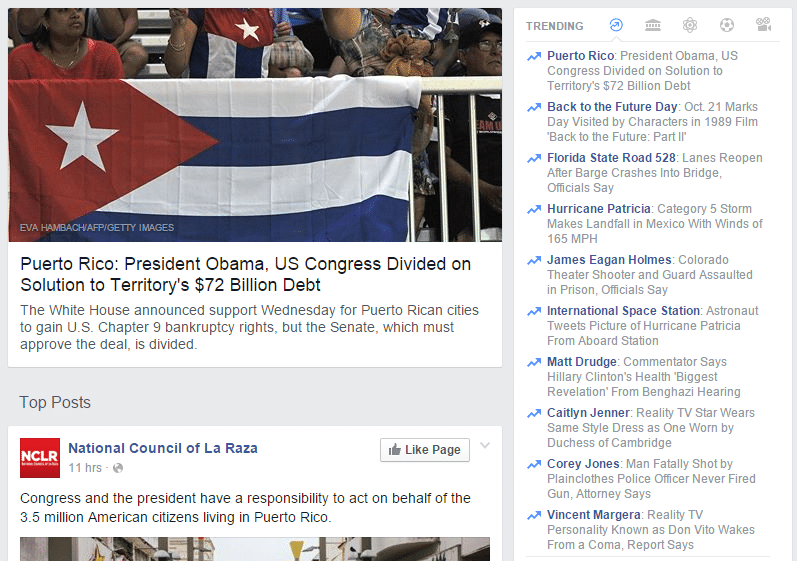The width and height of the screenshot is (797, 561).
Task: Open James Eagan Holmes trending story
Action: [609, 260]
